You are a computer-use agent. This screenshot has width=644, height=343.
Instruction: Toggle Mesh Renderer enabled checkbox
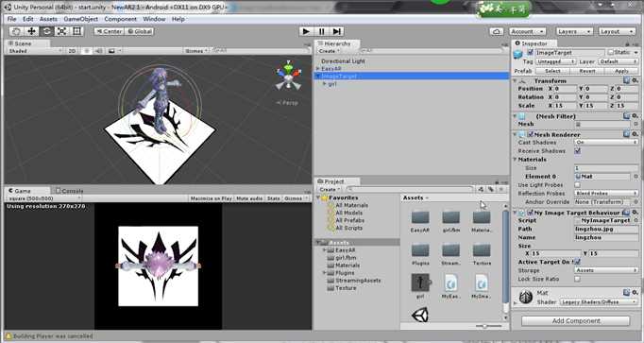pos(531,134)
